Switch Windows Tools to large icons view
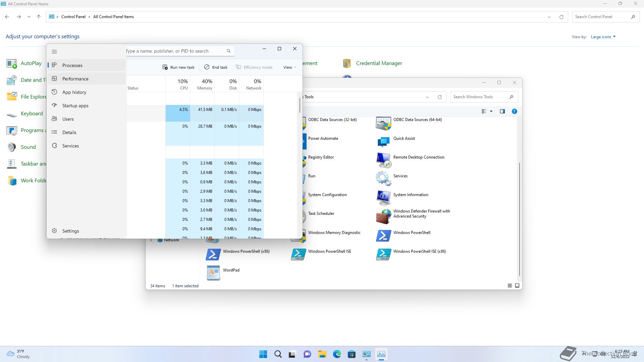The height and width of the screenshot is (362, 644). point(517,286)
